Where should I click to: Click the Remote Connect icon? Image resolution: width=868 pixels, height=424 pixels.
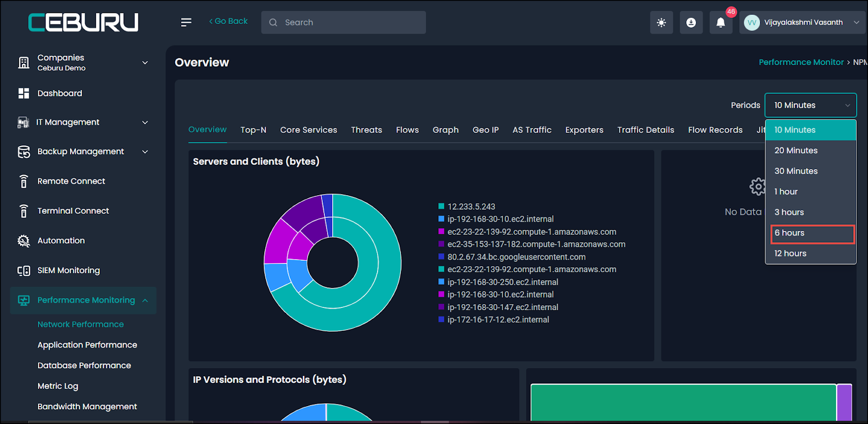click(23, 181)
